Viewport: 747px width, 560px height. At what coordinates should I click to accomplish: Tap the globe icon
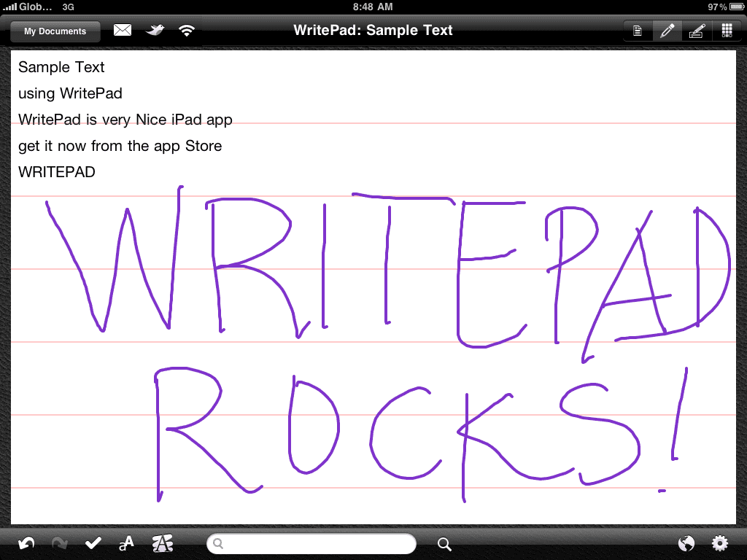point(686,543)
